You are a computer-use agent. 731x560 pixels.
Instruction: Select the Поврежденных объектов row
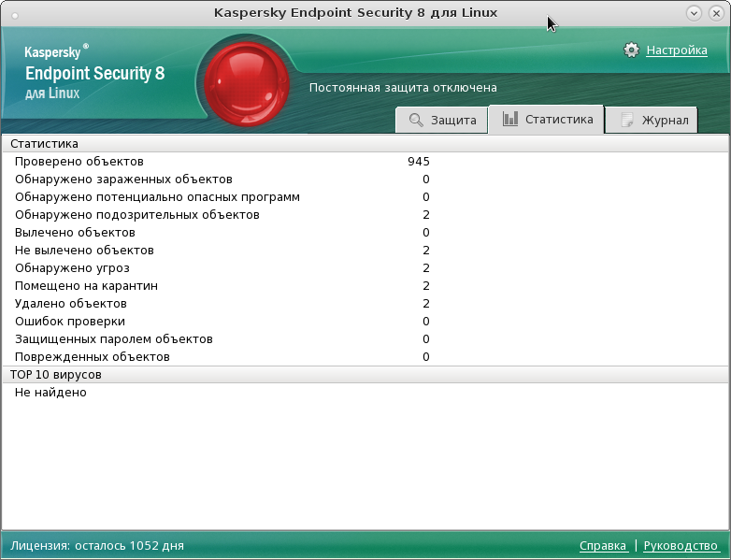(365, 356)
